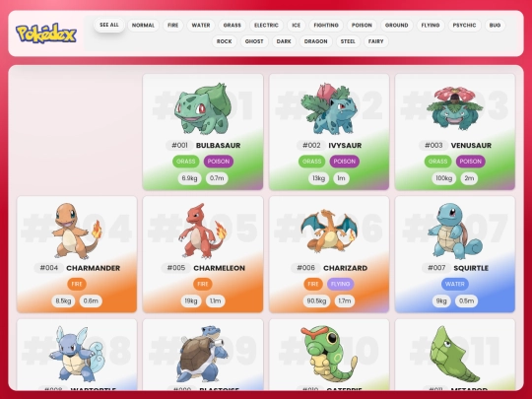532x399 pixels.
Task: Select the See All filter
Action: (x=109, y=25)
